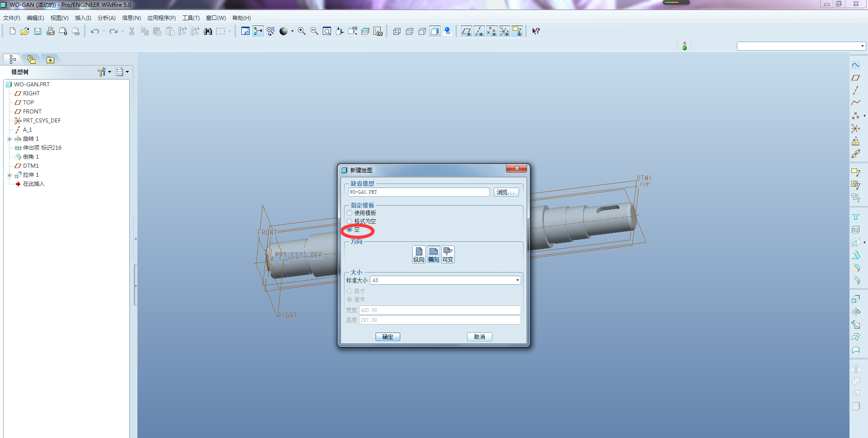Click the New file icon in toolbar
Viewport: 868px width, 438px height.
tap(13, 31)
